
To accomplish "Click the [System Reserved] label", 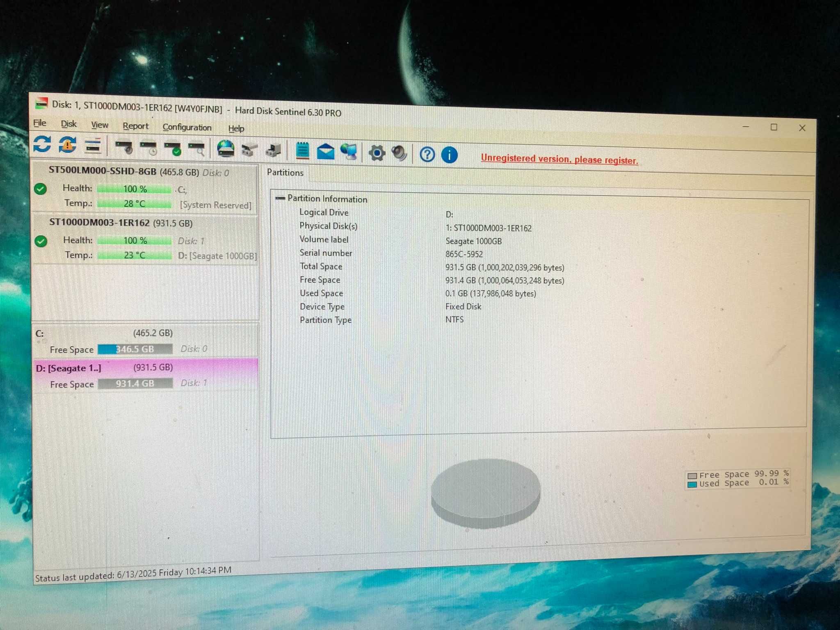I will pyautogui.click(x=216, y=205).
